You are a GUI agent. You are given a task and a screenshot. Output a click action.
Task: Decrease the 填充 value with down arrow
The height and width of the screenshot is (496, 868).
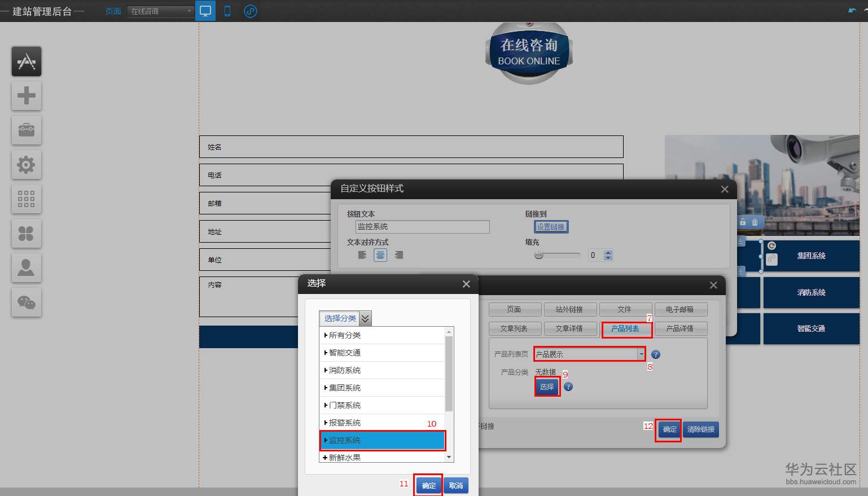(608, 258)
